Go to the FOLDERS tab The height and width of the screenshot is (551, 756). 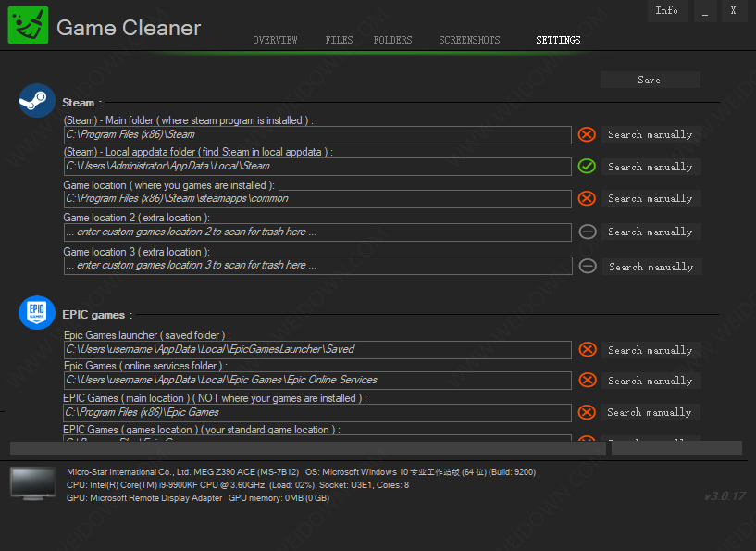pyautogui.click(x=392, y=40)
